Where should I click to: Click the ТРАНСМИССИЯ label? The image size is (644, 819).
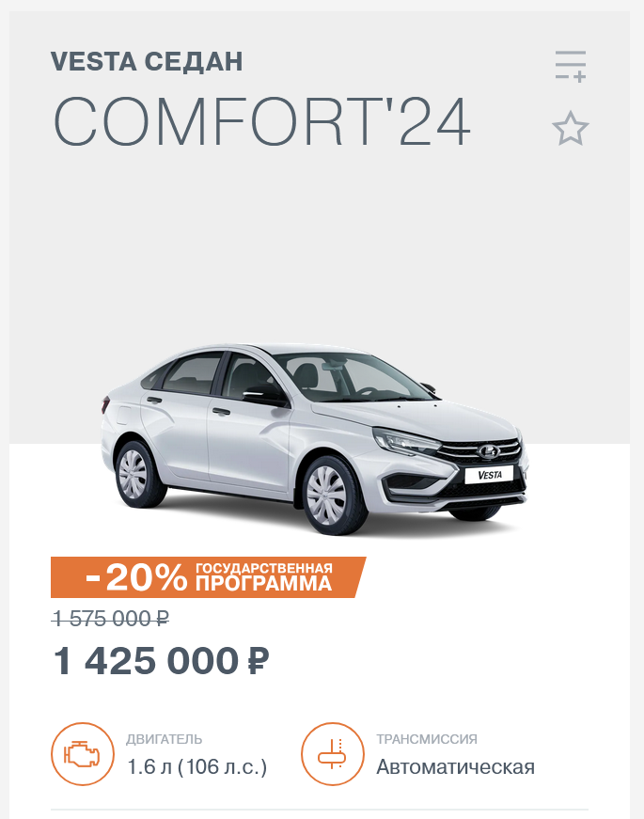[427, 738]
